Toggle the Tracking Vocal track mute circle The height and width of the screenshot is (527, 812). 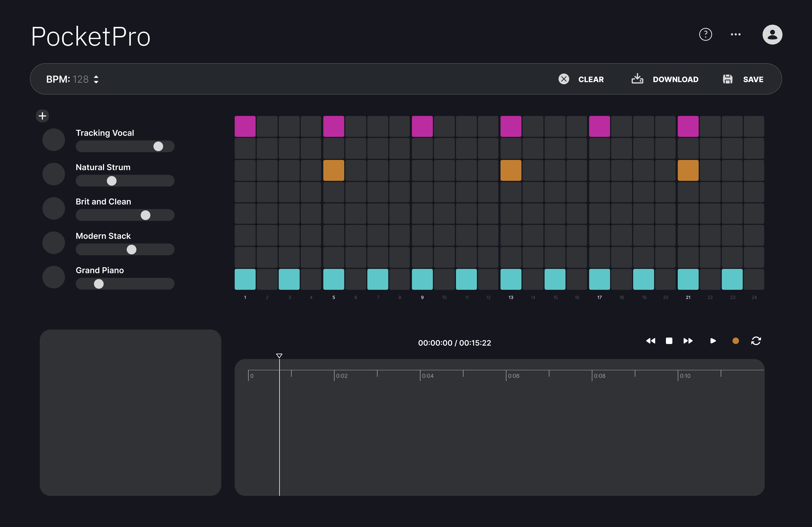(x=54, y=140)
